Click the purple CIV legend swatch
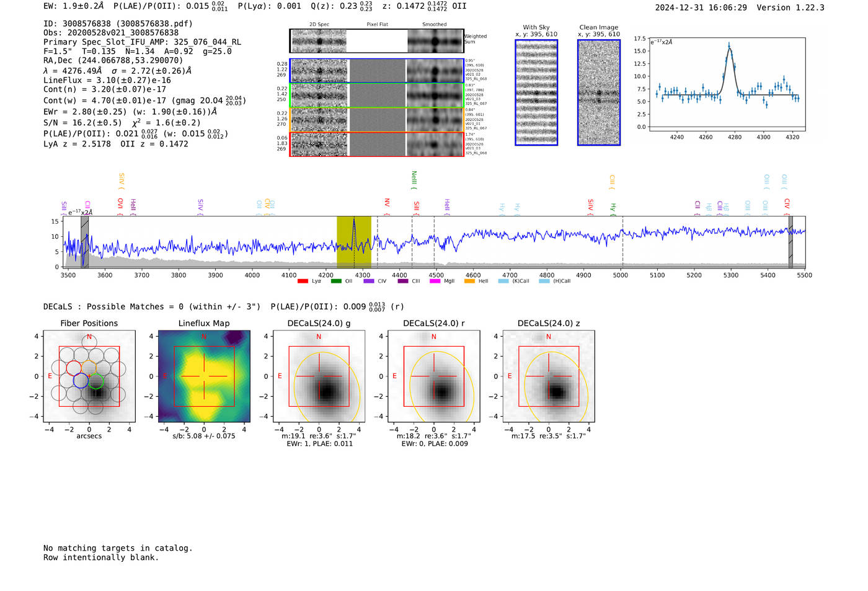868x591 pixels. tap(369, 282)
